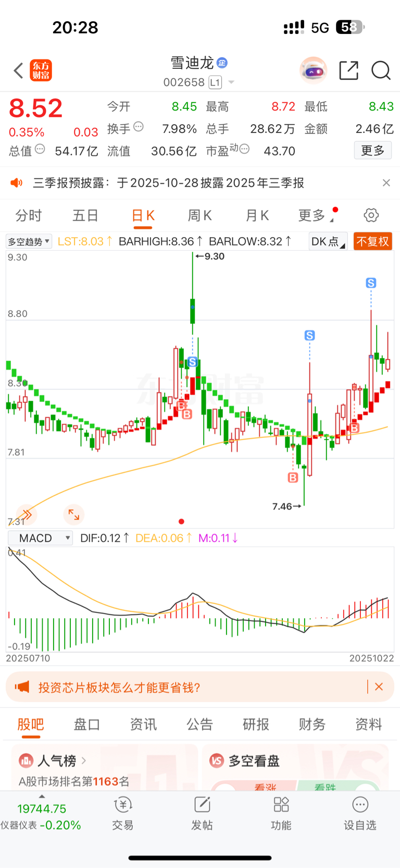The width and height of the screenshot is (400, 868).
Task: Open the AI robot assistant avatar
Action: [313, 70]
